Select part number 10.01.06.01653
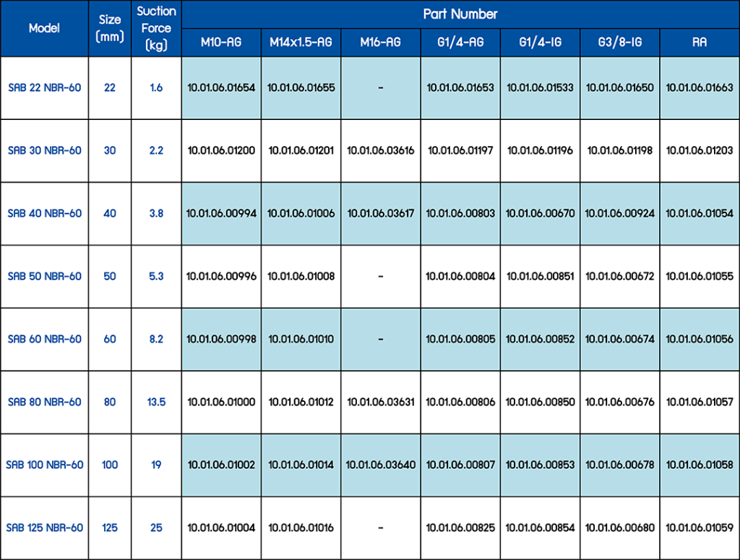This screenshot has width=740, height=560. pos(460,87)
